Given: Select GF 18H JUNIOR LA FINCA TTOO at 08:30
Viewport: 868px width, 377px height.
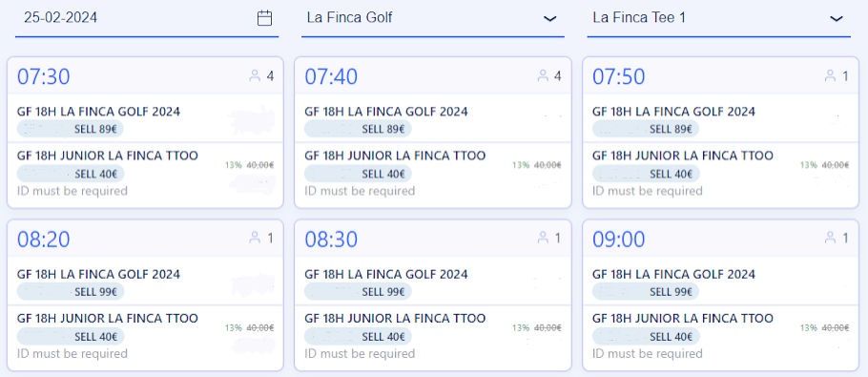Looking at the screenshot, I should [x=395, y=319].
